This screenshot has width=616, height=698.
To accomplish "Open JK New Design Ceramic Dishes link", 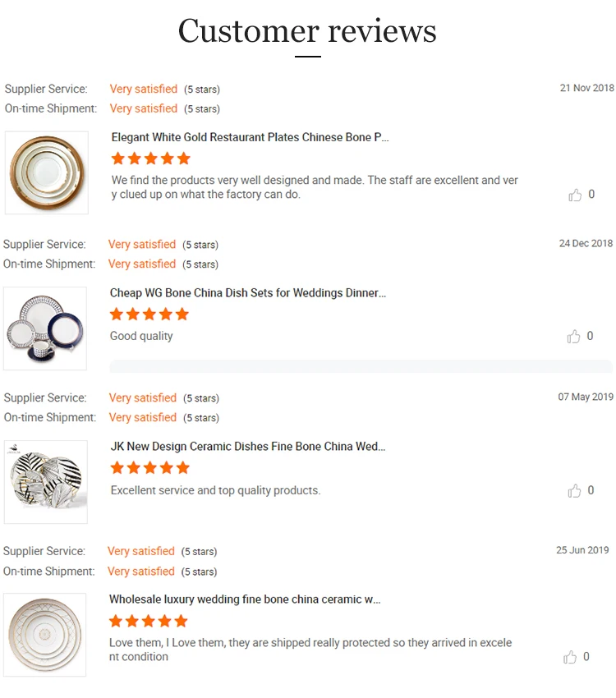I will [x=247, y=447].
